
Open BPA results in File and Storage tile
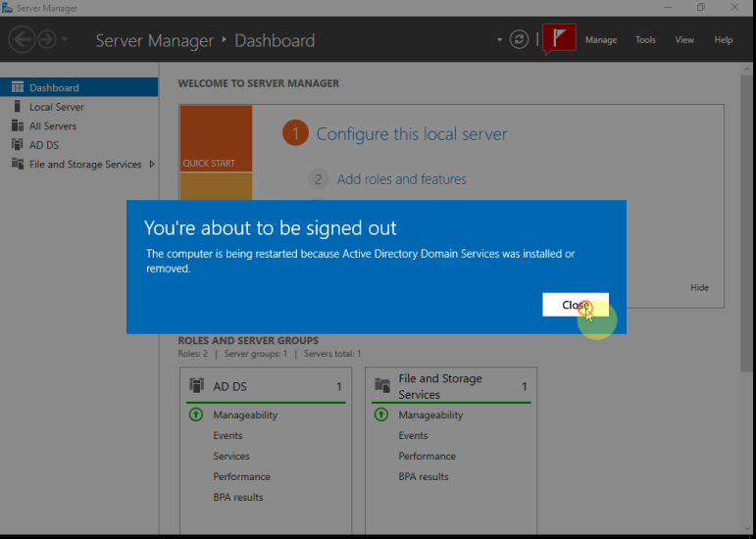pos(424,477)
